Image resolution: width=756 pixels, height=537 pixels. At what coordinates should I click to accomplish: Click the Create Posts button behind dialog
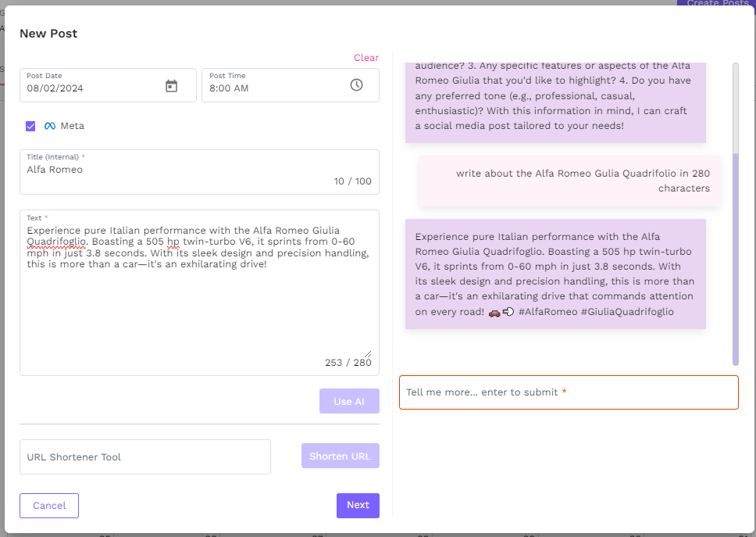click(717, 4)
